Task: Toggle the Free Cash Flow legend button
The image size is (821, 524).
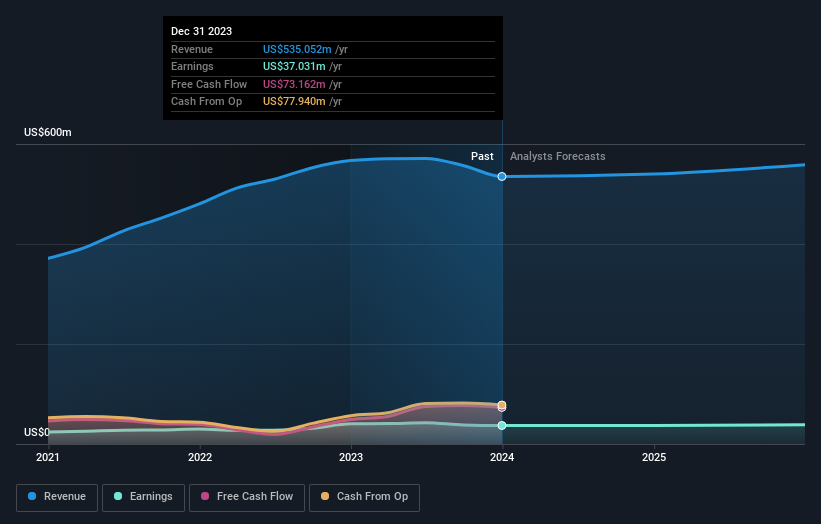Action: 247,497
